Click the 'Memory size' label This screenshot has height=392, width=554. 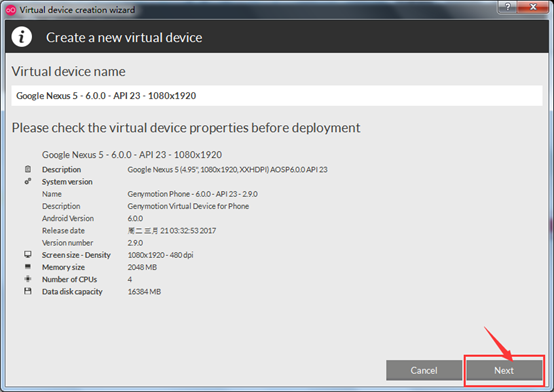tap(63, 267)
